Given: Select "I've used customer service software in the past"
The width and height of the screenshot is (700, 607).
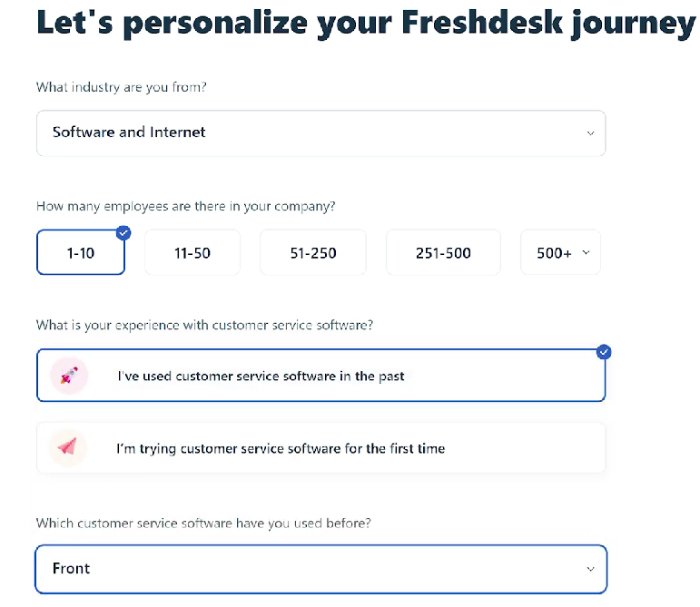Looking at the screenshot, I should click(x=261, y=376).
